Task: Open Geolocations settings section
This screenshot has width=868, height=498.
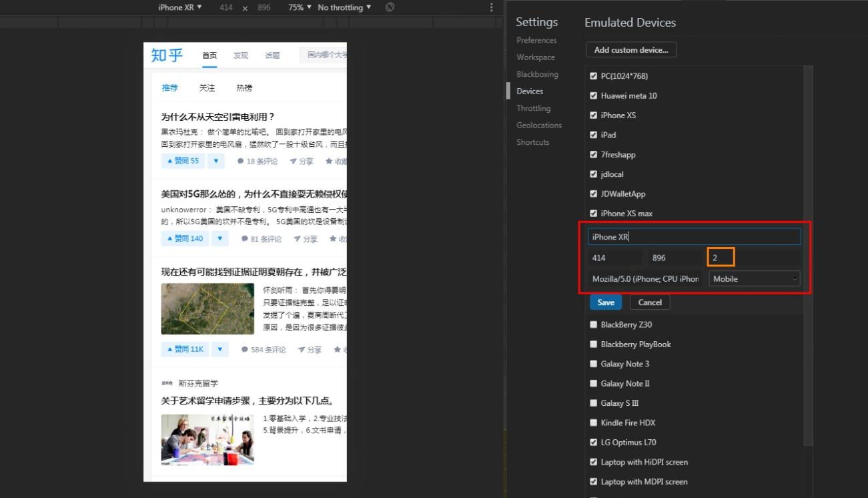Action: [539, 126]
